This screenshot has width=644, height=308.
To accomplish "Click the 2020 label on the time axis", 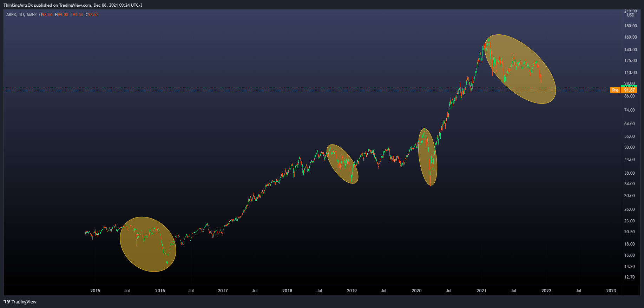I will (x=416, y=291).
